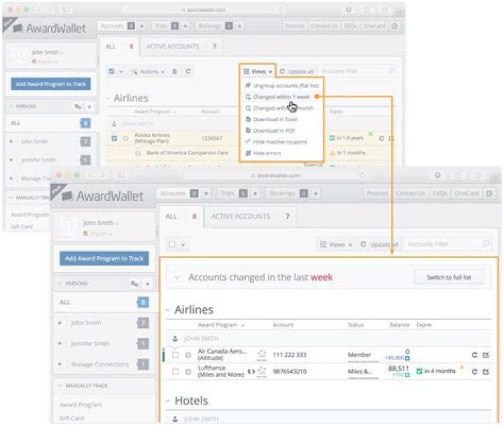Add a person in back window Persons panel

pos(90,106)
